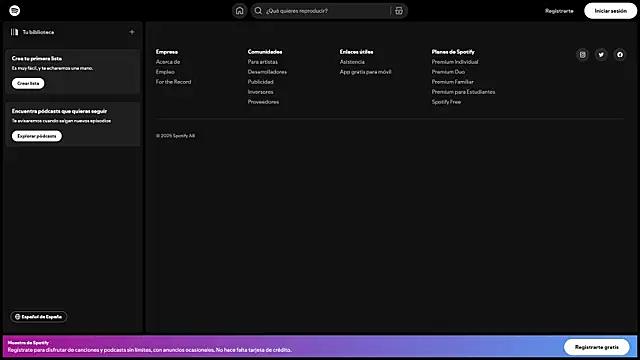Screen dimensions: 640x360
Task: Open the Premium Familiar plan link
Action: pyautogui.click(x=453, y=82)
